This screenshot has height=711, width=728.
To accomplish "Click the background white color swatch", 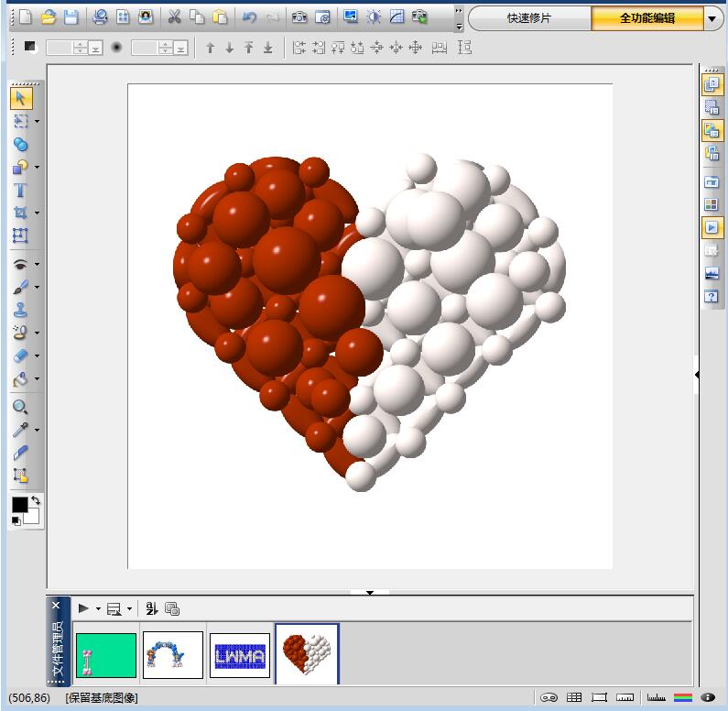I will (32, 517).
